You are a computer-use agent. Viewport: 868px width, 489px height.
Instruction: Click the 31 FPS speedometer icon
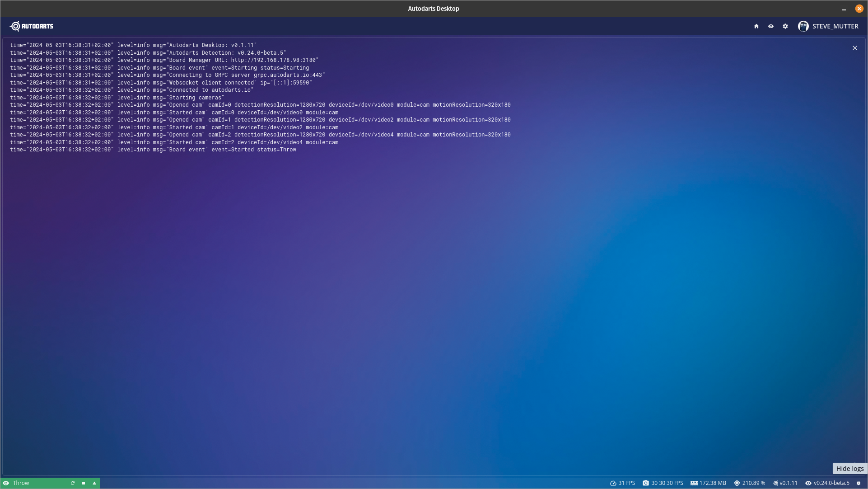[613, 483]
